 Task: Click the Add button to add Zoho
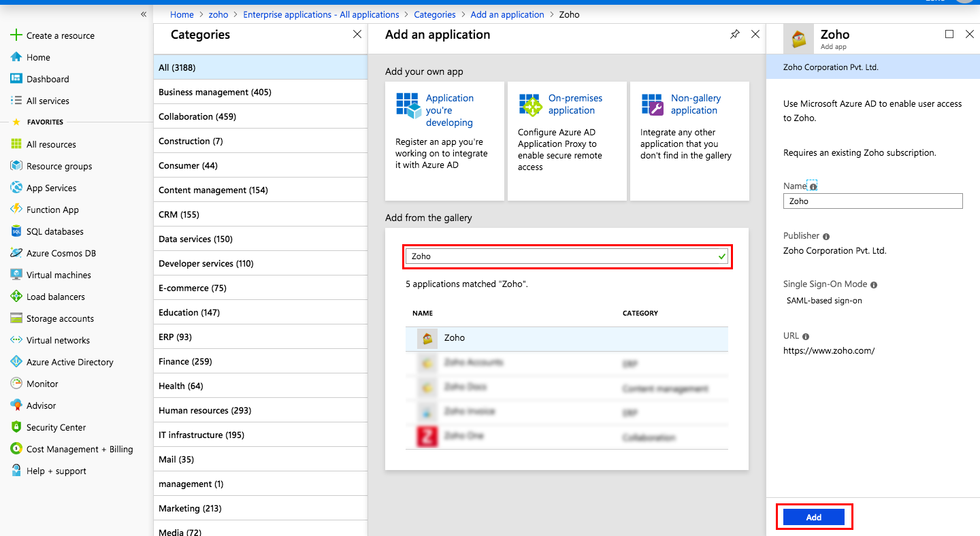tap(814, 517)
